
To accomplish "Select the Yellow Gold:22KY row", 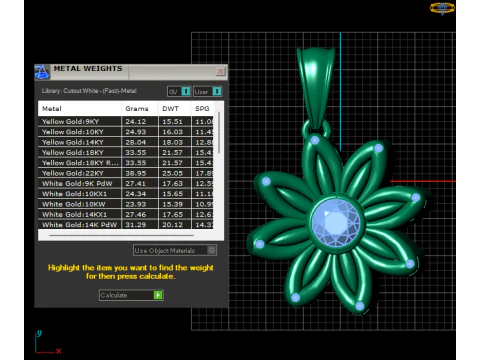I will pos(126,173).
